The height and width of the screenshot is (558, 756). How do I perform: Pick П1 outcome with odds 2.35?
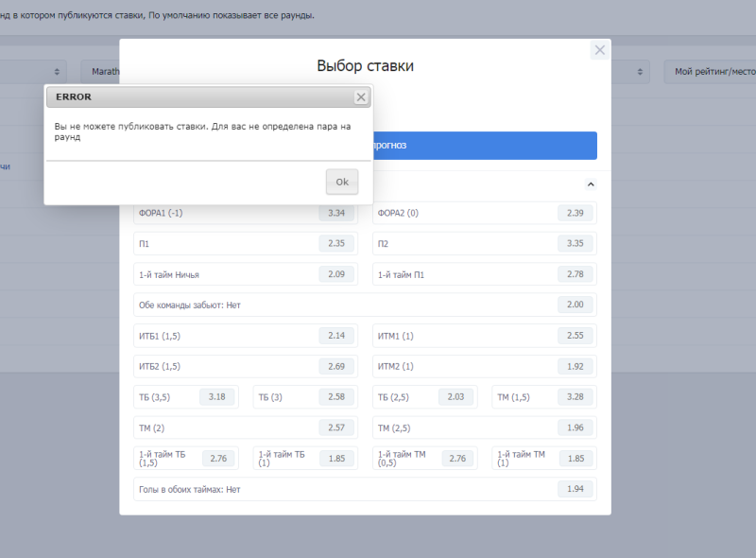click(246, 244)
